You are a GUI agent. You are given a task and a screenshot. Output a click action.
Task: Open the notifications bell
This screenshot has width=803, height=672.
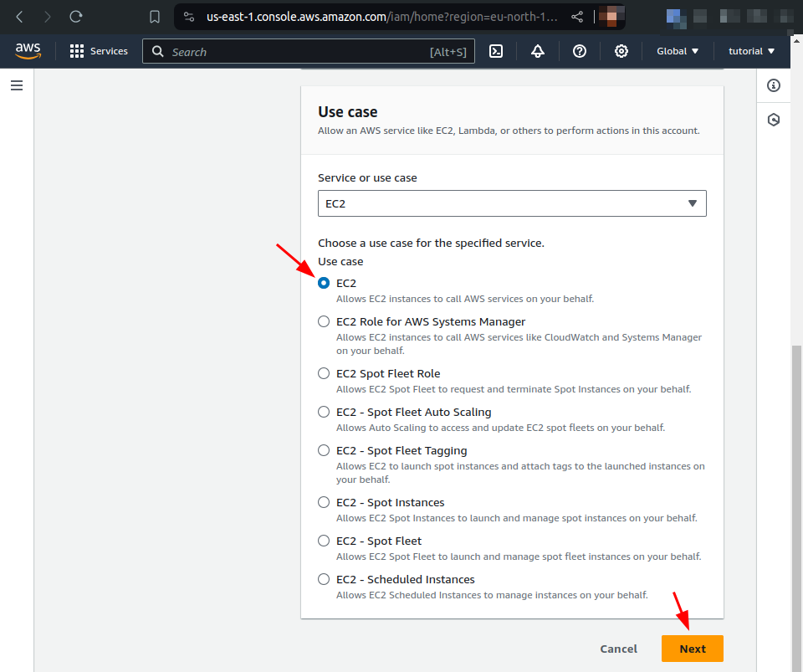point(538,51)
